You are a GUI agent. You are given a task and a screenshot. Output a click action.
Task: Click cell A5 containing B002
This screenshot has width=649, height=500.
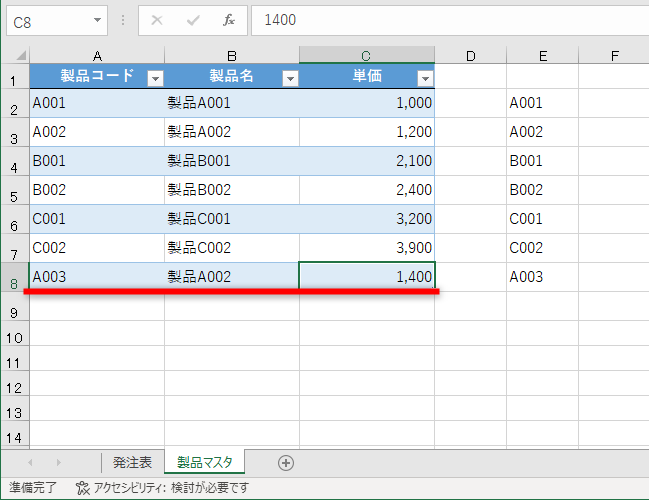(97, 190)
